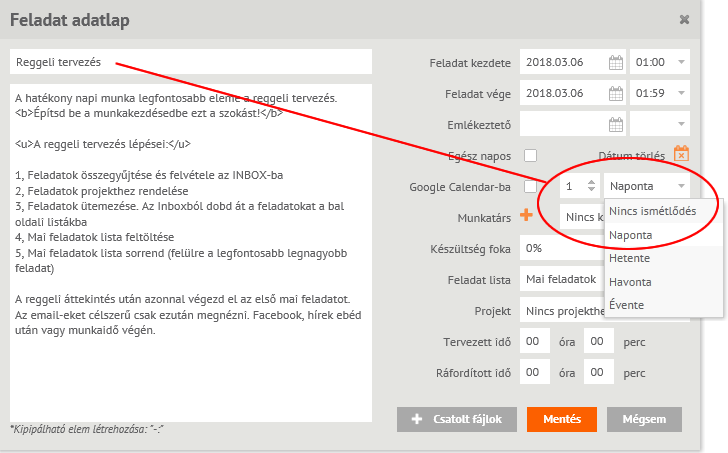Image resolution: width=728 pixels, height=453 pixels.
Task: Close the Feladat adatlap dialog
Action: pos(684,19)
